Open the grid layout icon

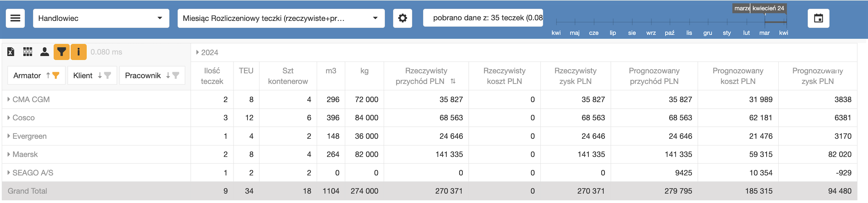coord(27,52)
